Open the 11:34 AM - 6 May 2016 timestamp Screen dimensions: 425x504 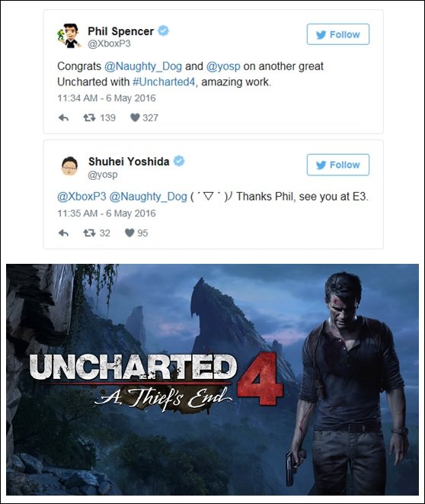(x=107, y=98)
